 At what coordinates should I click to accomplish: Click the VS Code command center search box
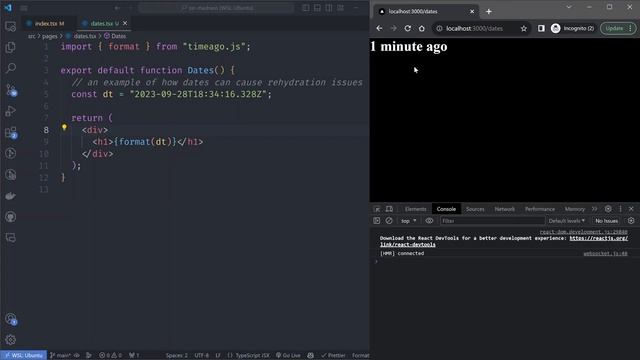[216, 8]
